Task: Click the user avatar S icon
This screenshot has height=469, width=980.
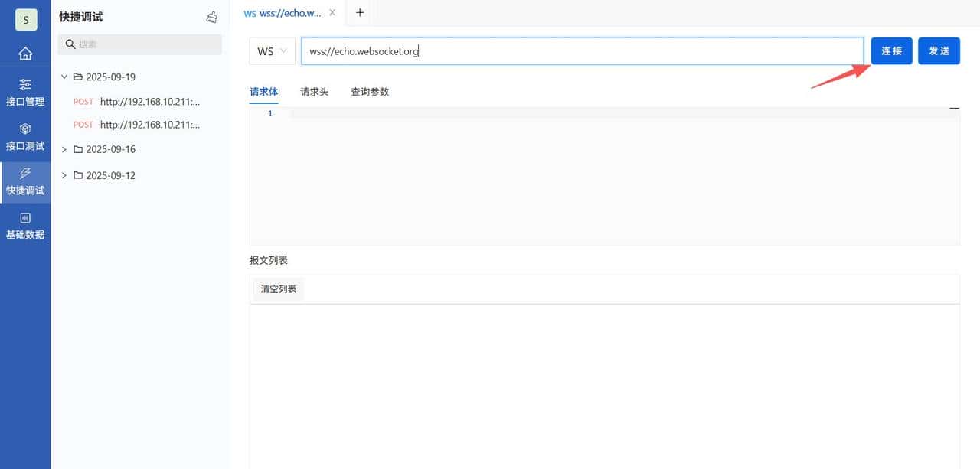Action: coord(25,19)
